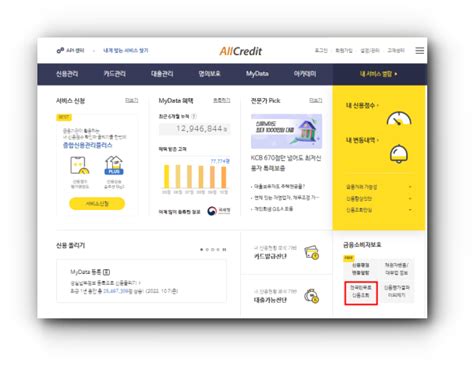Select the second carousel dot in 신용 올리기
The image size is (474, 365).
pyautogui.click(x=207, y=249)
